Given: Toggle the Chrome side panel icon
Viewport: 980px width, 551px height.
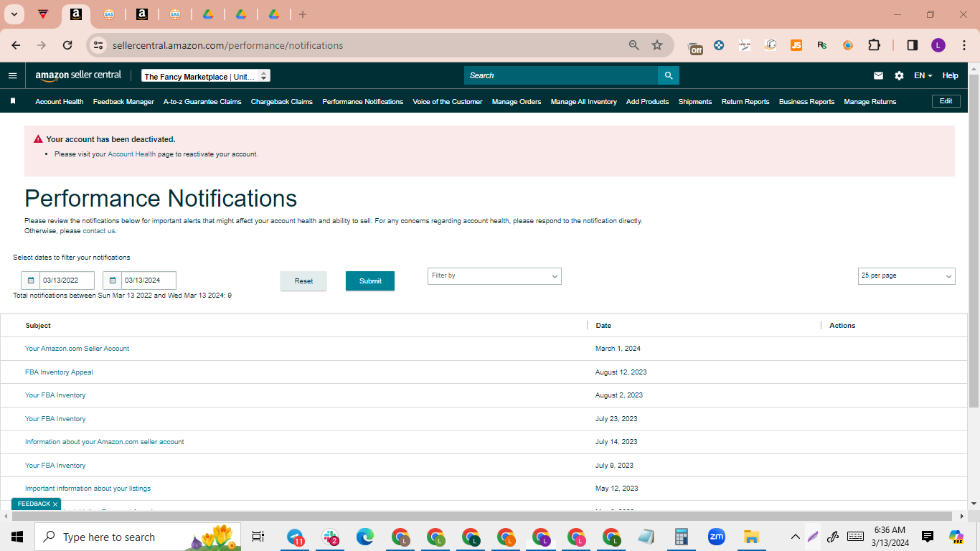Looking at the screenshot, I should click(913, 45).
